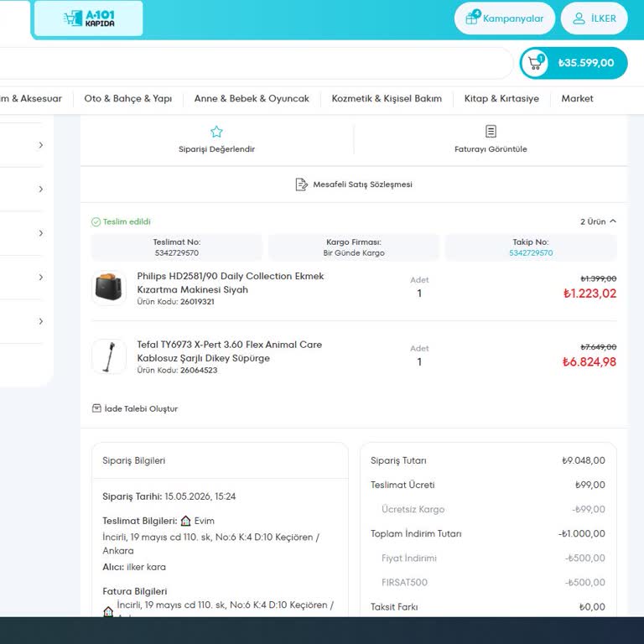Click the İade Talebi Oluştur box icon

[96, 408]
